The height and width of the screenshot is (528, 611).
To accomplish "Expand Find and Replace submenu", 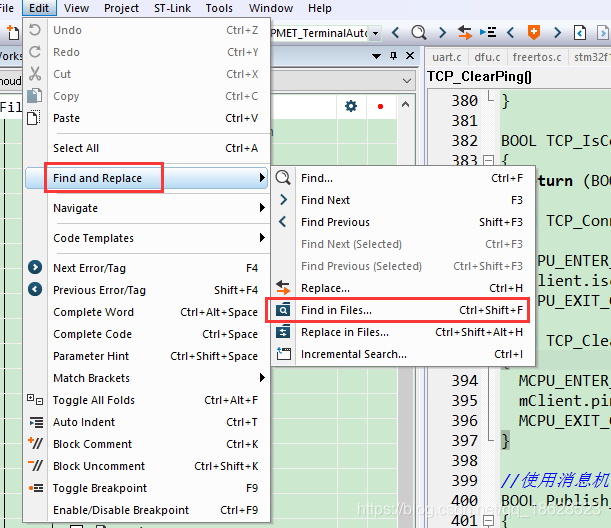I will [146, 178].
